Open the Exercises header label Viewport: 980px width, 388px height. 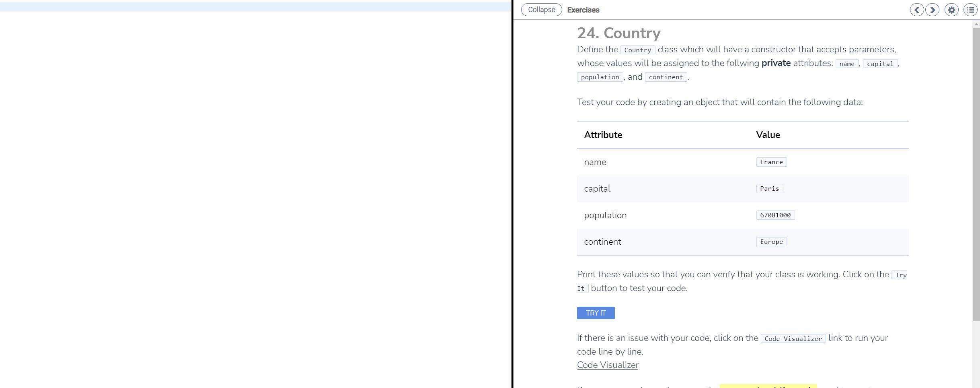pyautogui.click(x=583, y=10)
